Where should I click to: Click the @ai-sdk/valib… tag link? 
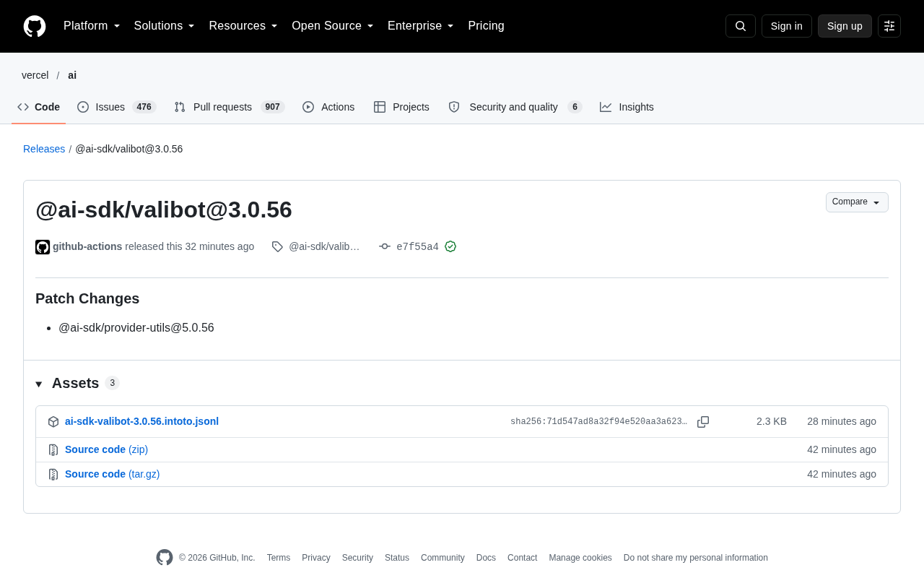point(324,246)
